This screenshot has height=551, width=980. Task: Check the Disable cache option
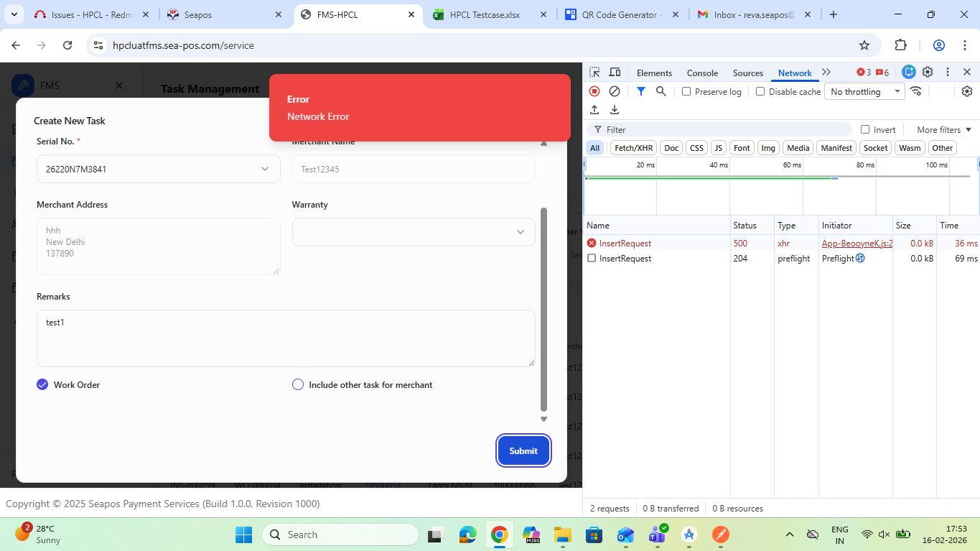tap(760, 92)
